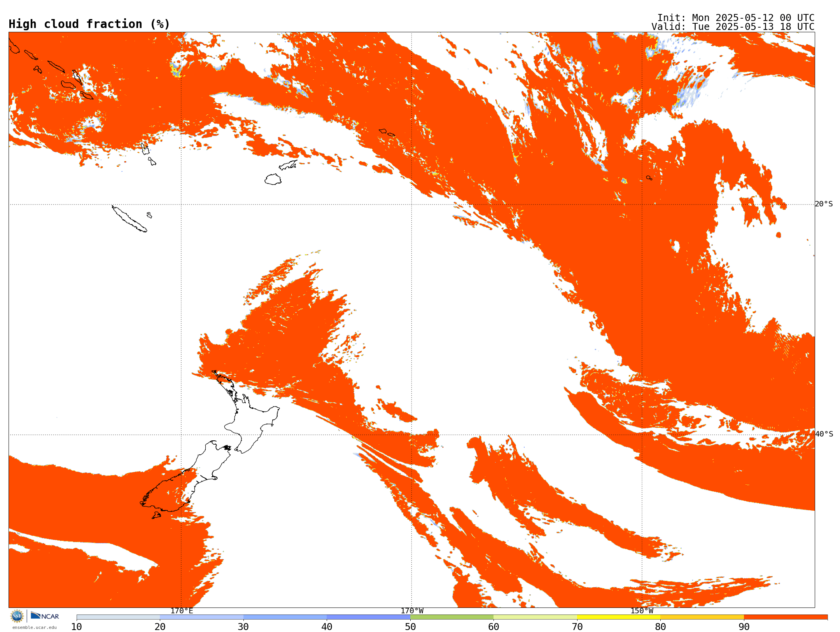The height and width of the screenshot is (632, 840).
Task: Pick the 30-40 blue colorbar segment
Action: pyautogui.click(x=285, y=617)
